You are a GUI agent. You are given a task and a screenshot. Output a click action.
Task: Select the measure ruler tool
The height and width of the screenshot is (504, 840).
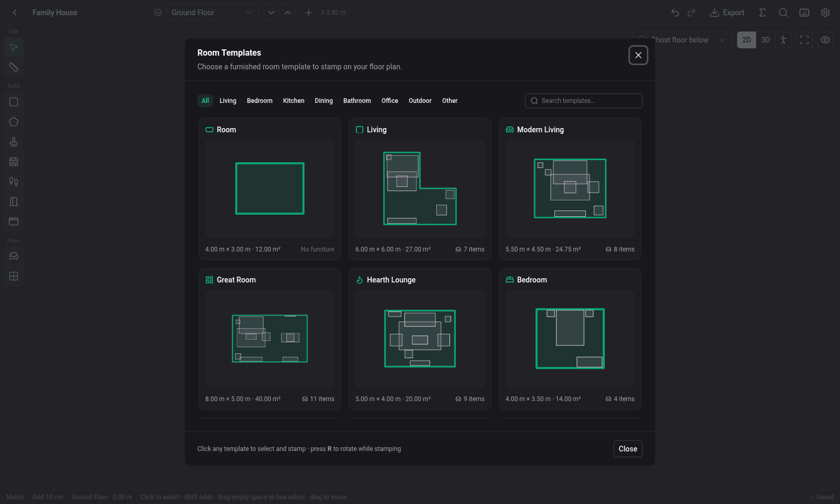click(x=14, y=67)
